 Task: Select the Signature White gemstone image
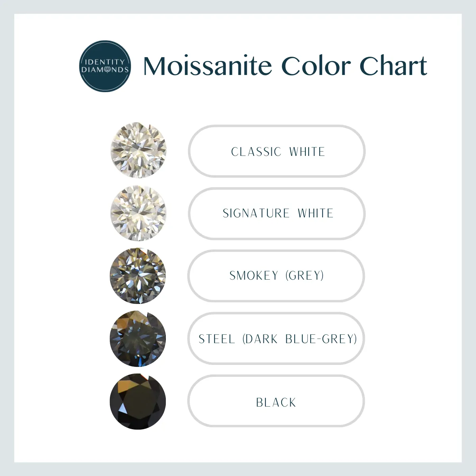[138, 213]
